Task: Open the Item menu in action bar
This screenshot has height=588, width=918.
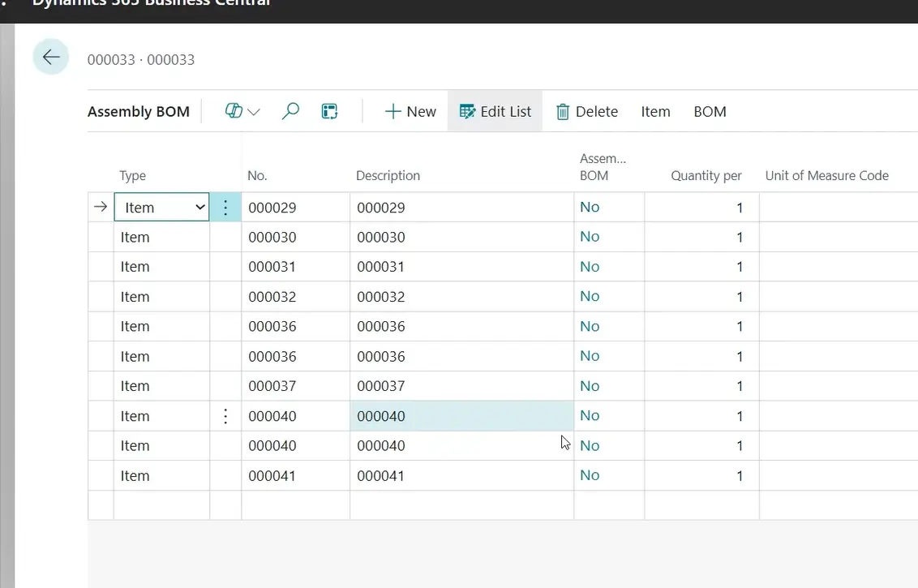Action: point(655,112)
